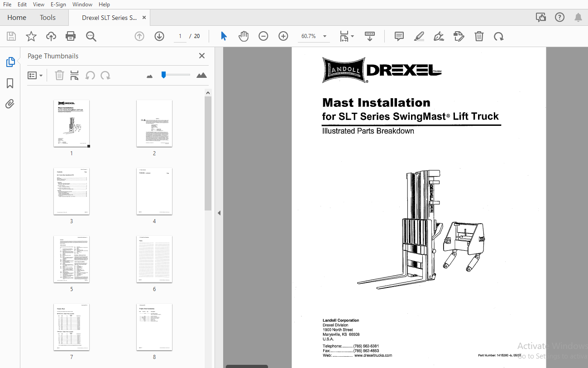
Task: Print the document with printer icon
Action: click(71, 36)
